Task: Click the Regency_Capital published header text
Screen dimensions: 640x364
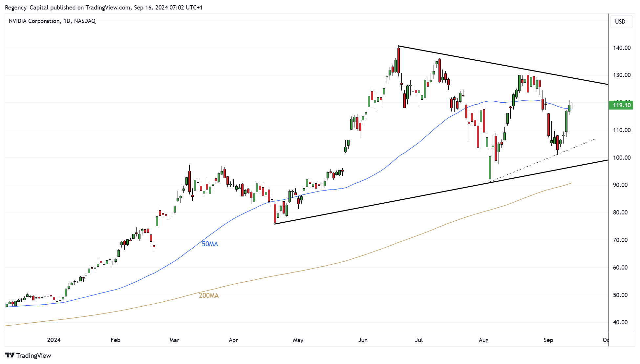Action: (x=104, y=8)
